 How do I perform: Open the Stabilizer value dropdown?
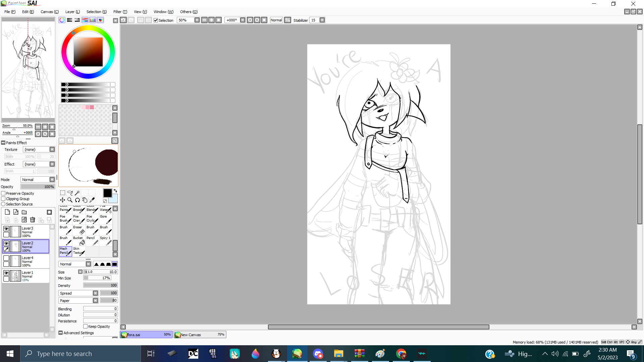pos(322,20)
